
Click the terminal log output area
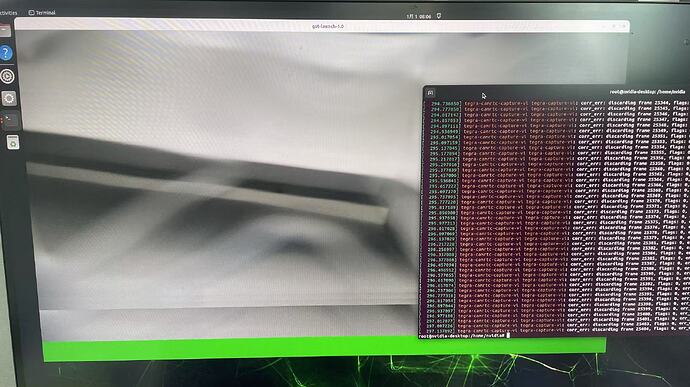tap(554, 216)
